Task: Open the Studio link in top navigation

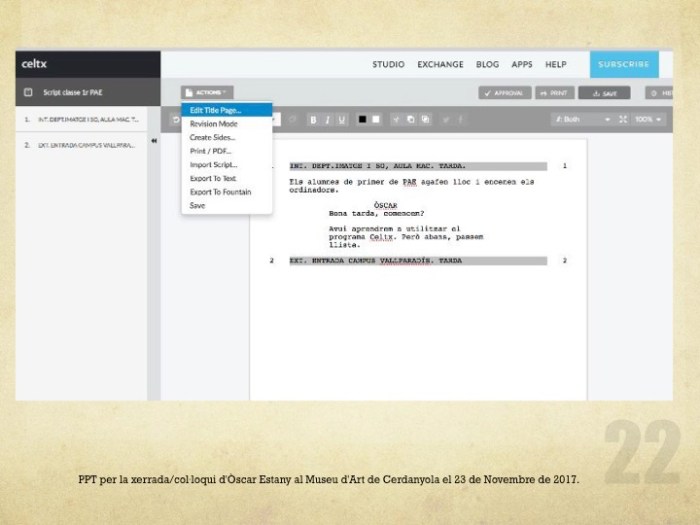Action: pos(388,64)
